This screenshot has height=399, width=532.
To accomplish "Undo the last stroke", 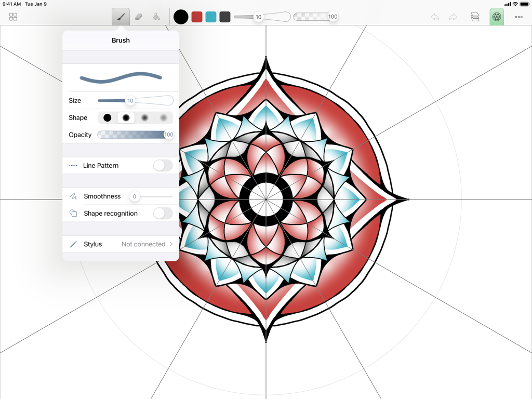I will click(435, 17).
